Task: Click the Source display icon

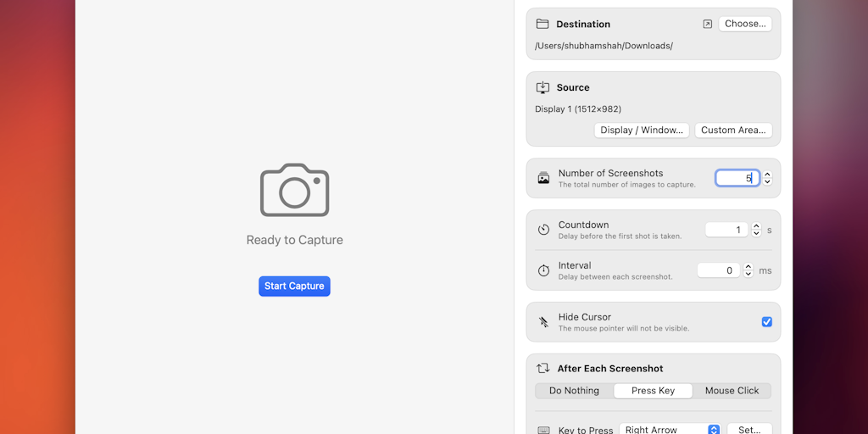Action: coord(543,87)
